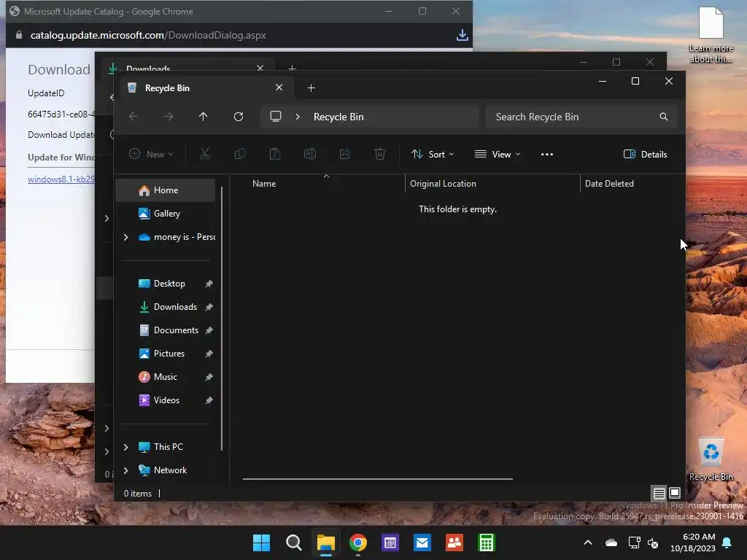Open the See more three-dots menu
The width and height of the screenshot is (747, 560).
547,155
